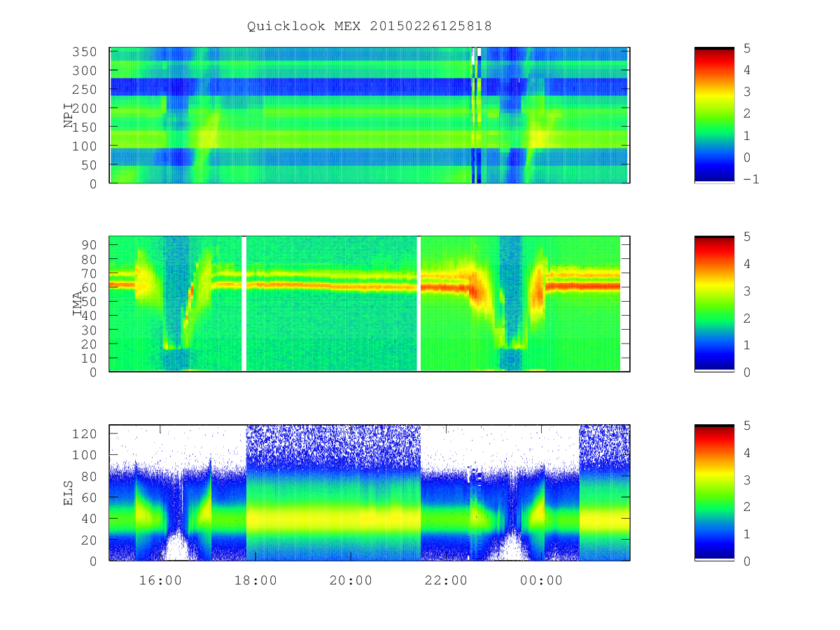The image size is (840, 630).
Task: Click the 5 label on NPI colorbar
Action: point(748,48)
